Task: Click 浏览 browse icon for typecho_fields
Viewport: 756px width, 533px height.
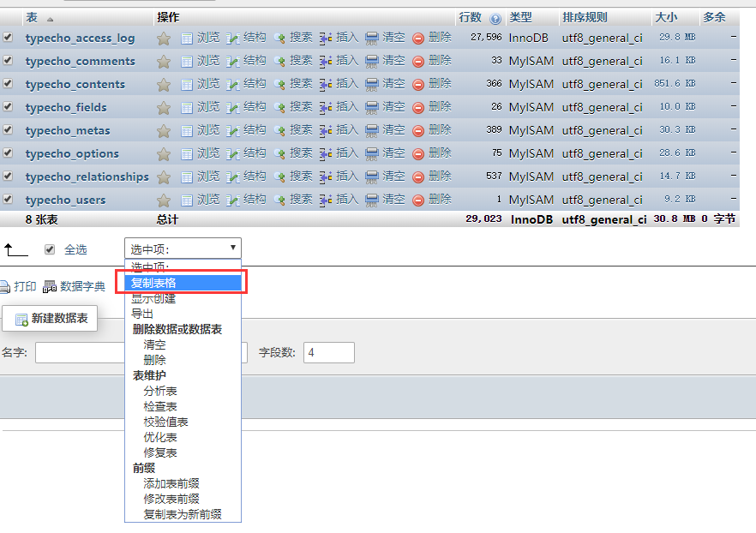Action: click(x=187, y=108)
